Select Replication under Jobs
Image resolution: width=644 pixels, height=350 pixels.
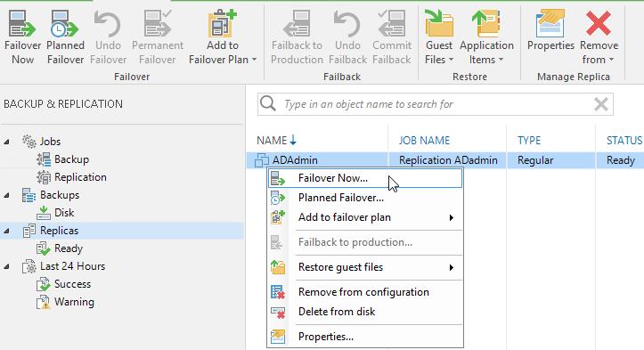pyautogui.click(x=80, y=177)
